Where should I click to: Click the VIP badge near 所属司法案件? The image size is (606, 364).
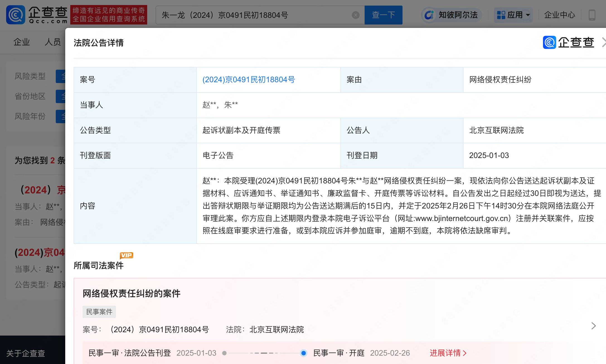tap(127, 255)
